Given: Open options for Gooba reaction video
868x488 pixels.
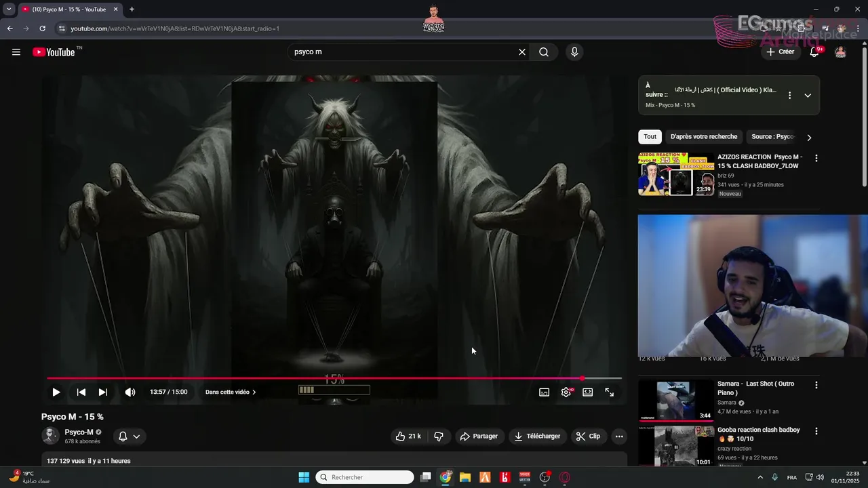Looking at the screenshot, I should 816,431.
